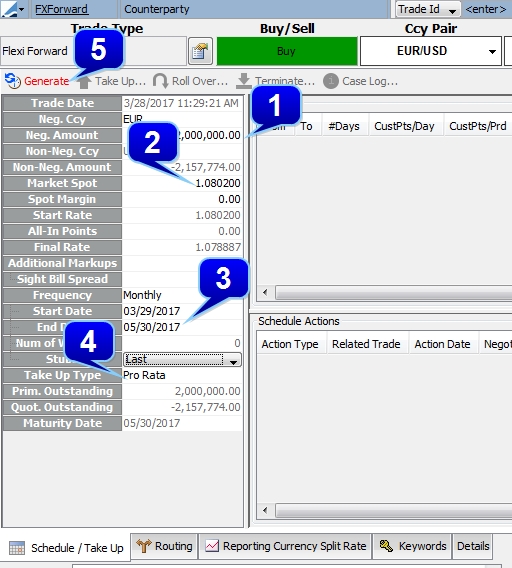Viewport: 512px width, 568px height.
Task: Open the application logo menu in title bar
Action: (x=12, y=9)
